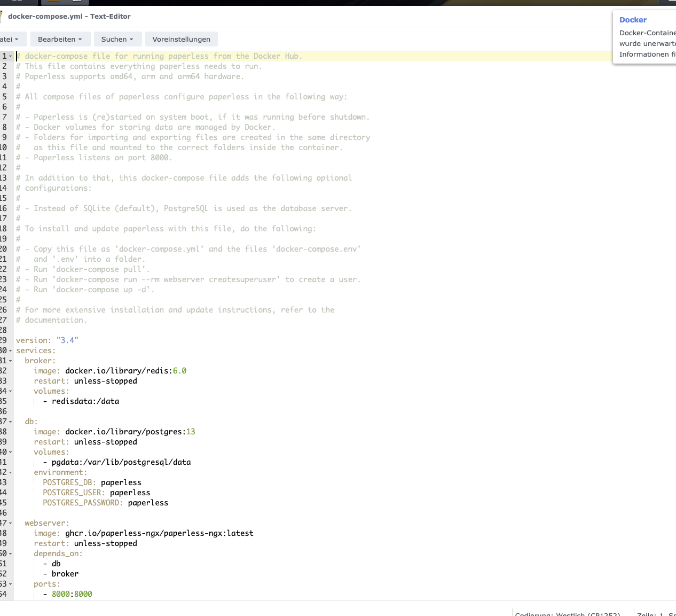676x616 pixels.
Task: Open the Datei menu
Action: pos(9,39)
